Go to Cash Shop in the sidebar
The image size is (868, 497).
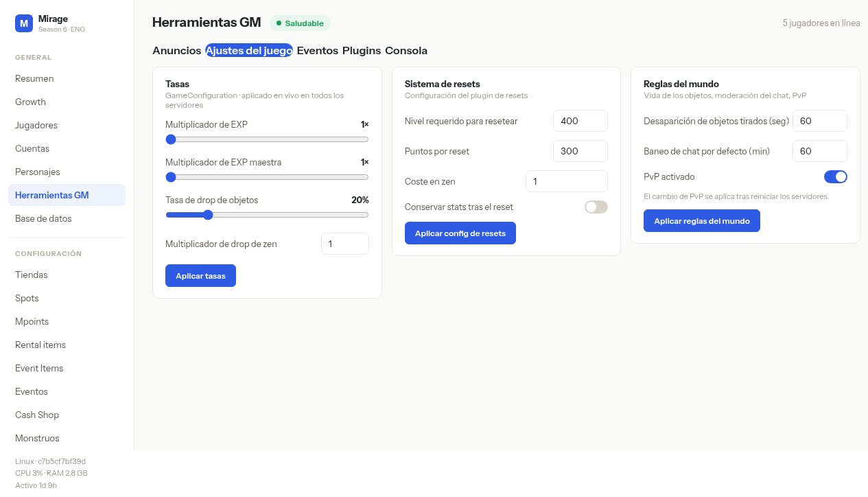(67, 415)
